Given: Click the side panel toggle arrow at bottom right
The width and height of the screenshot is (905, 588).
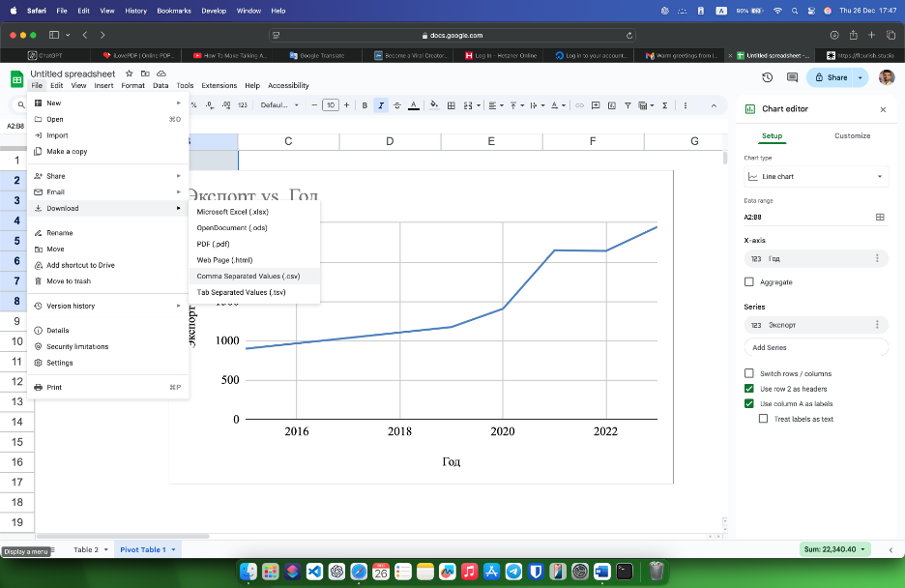Looking at the screenshot, I should tap(890, 550).
